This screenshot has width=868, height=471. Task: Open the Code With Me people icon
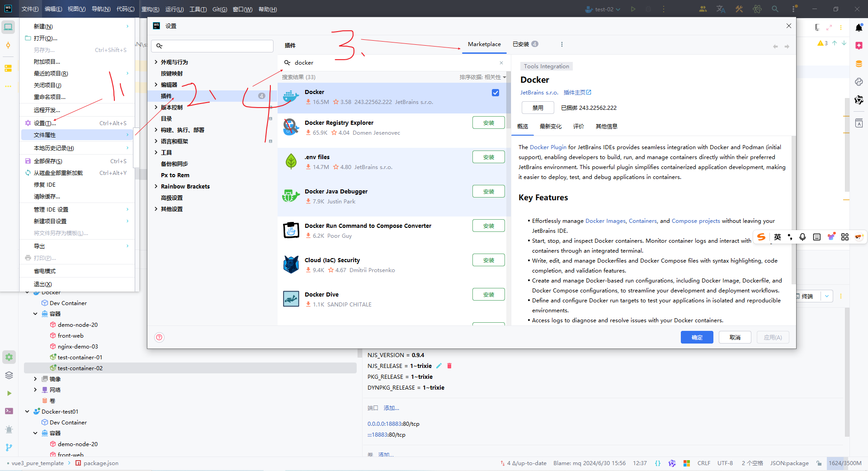click(x=703, y=9)
